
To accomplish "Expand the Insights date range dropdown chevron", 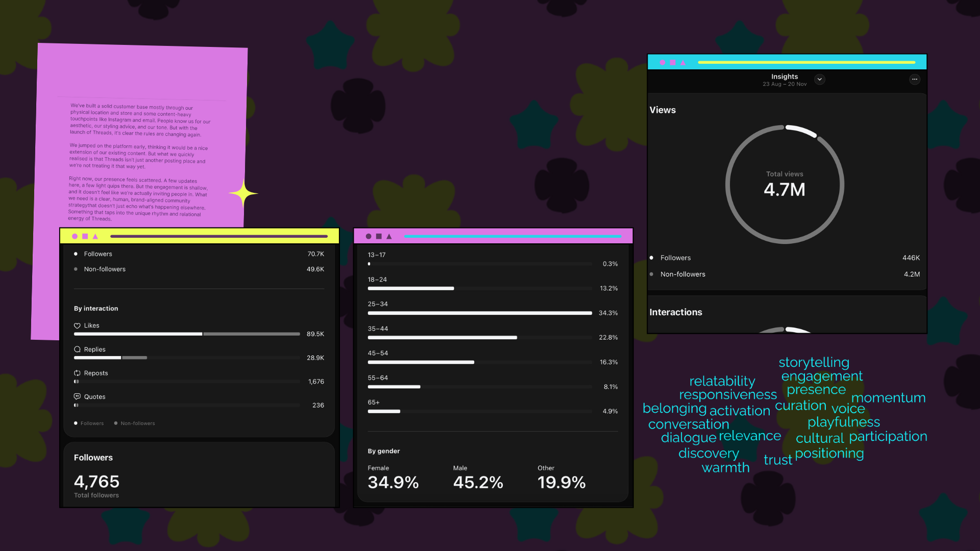I will pos(820,79).
